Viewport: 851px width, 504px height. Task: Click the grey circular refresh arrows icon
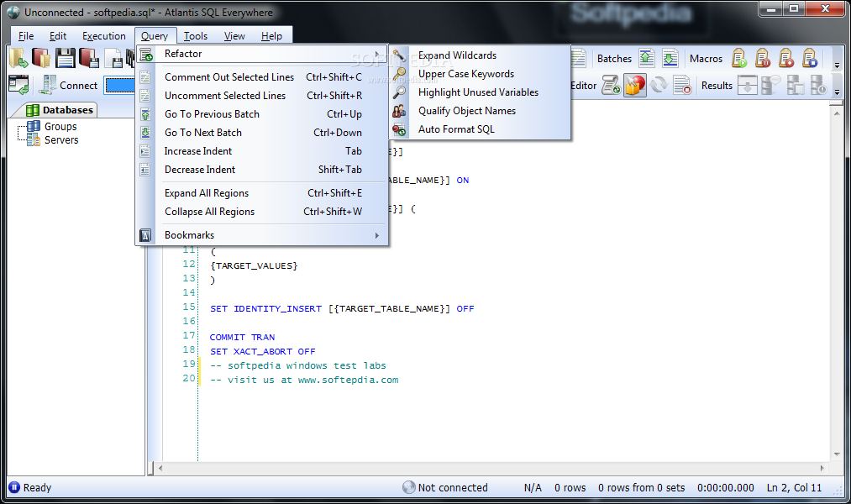tap(659, 85)
